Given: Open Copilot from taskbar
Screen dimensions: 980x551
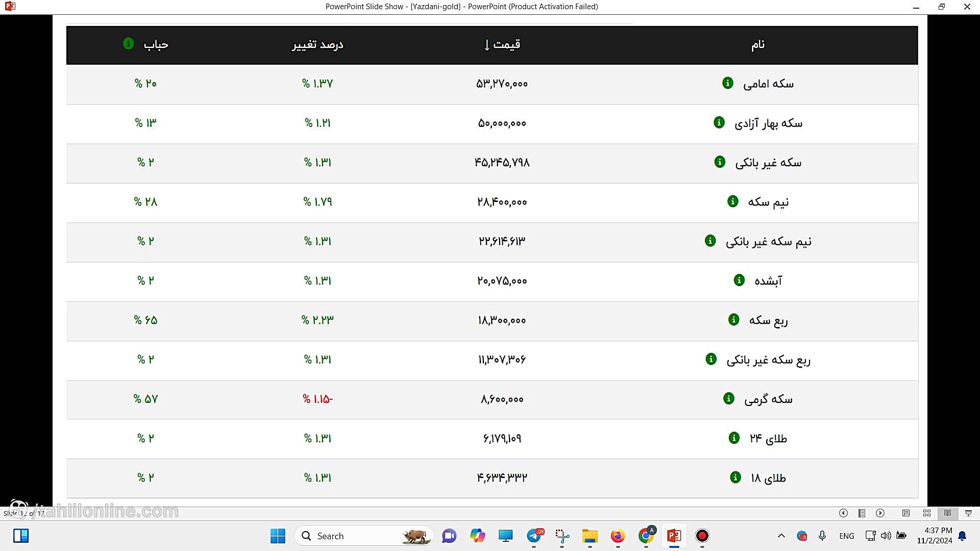Looking at the screenshot, I should [477, 536].
